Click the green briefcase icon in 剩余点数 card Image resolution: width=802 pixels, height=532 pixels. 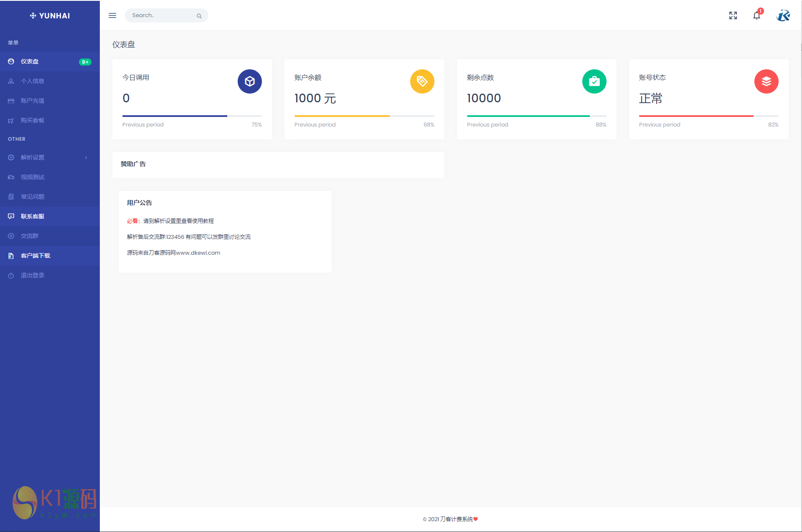(594, 81)
